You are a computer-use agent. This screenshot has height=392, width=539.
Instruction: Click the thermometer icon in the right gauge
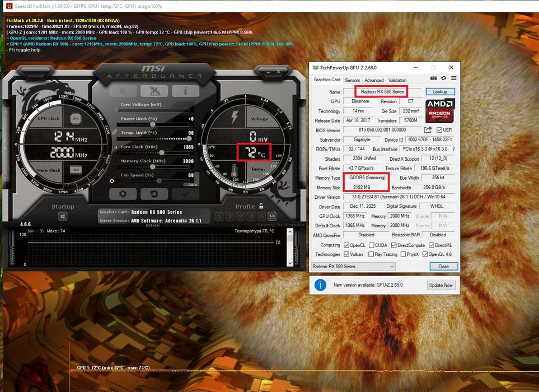click(x=235, y=171)
